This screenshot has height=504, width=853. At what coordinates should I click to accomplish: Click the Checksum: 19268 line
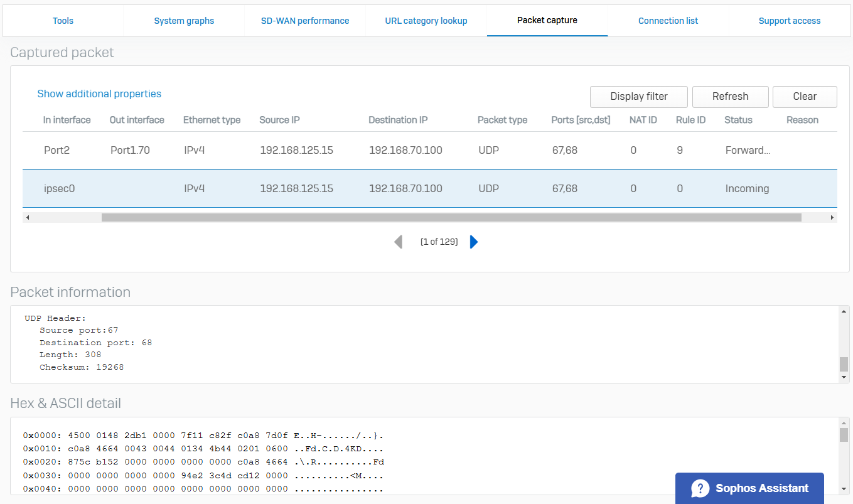(82, 367)
